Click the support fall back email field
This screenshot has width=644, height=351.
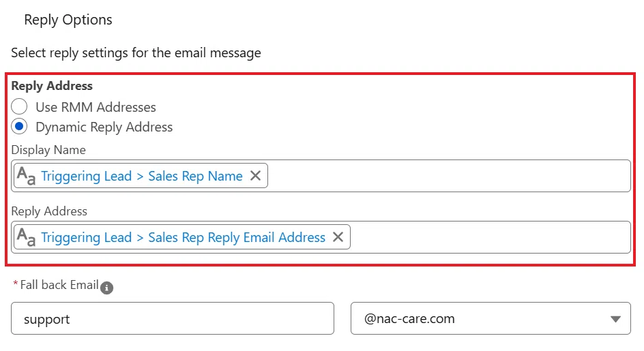coord(173,318)
